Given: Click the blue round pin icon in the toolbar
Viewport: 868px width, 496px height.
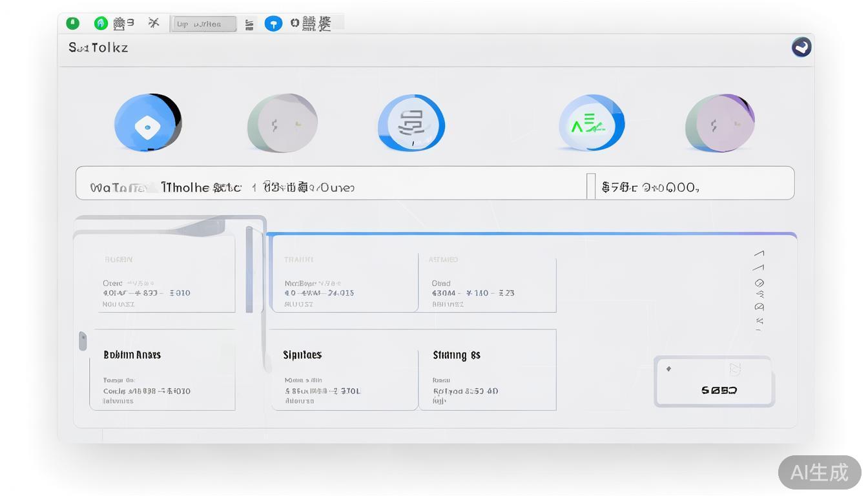Looking at the screenshot, I should point(273,24).
